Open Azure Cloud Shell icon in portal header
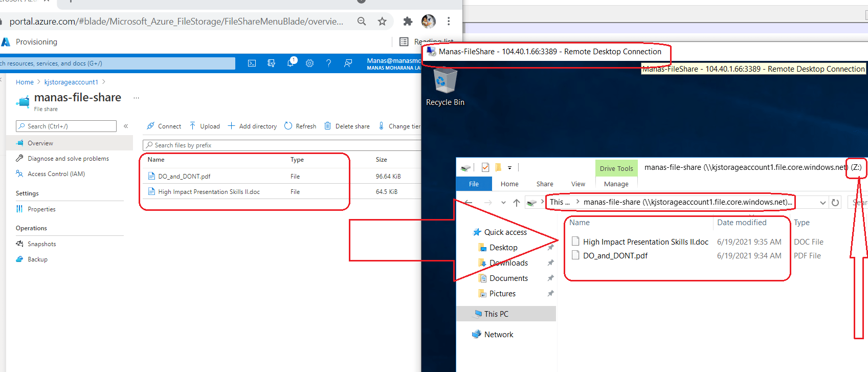 pos(252,63)
